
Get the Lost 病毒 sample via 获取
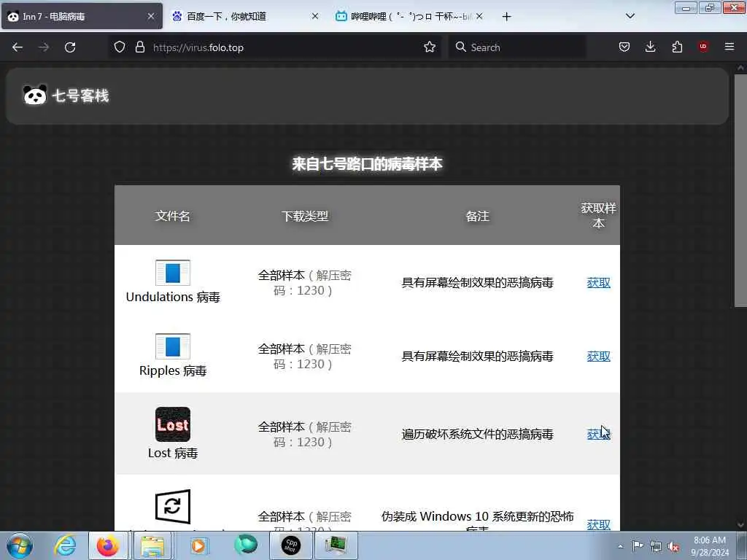(598, 435)
